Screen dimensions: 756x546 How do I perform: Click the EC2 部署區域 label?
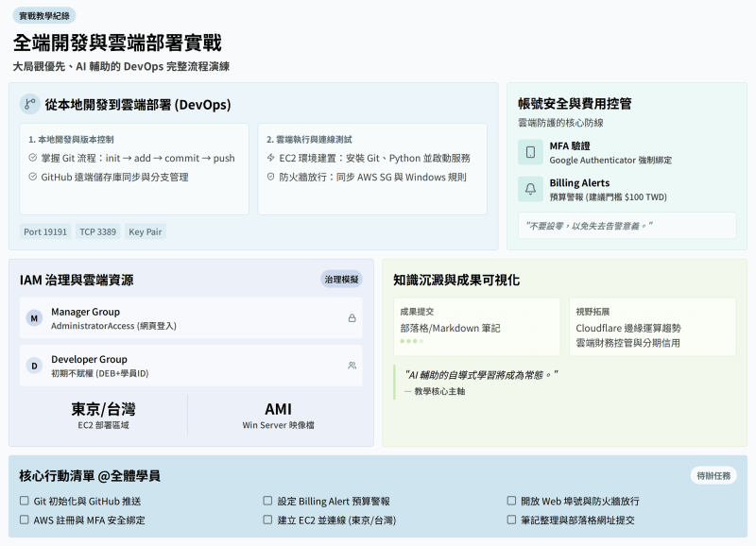pos(103,425)
